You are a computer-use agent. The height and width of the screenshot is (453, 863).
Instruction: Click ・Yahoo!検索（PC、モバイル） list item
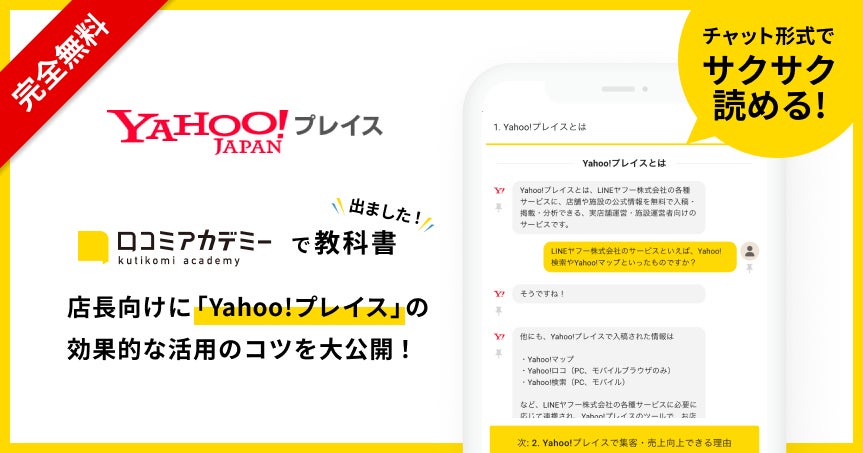(573, 383)
